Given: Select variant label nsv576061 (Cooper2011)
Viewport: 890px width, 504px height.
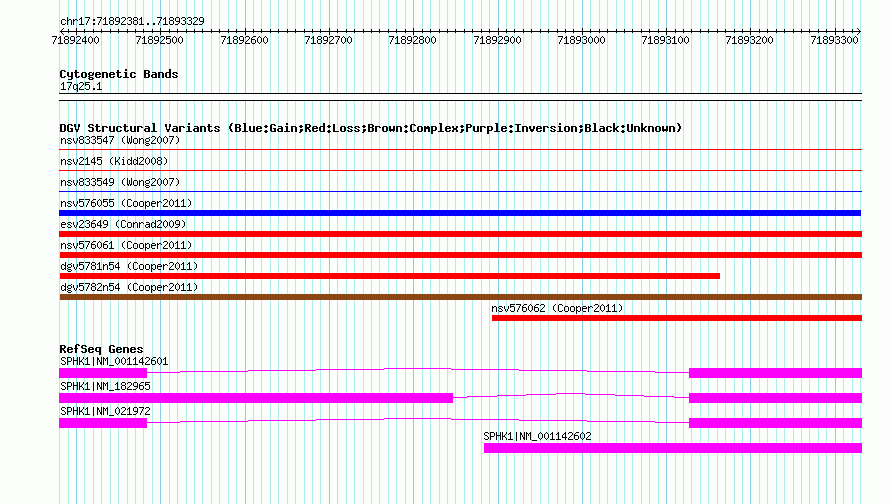Looking at the screenshot, I should click(126, 245).
